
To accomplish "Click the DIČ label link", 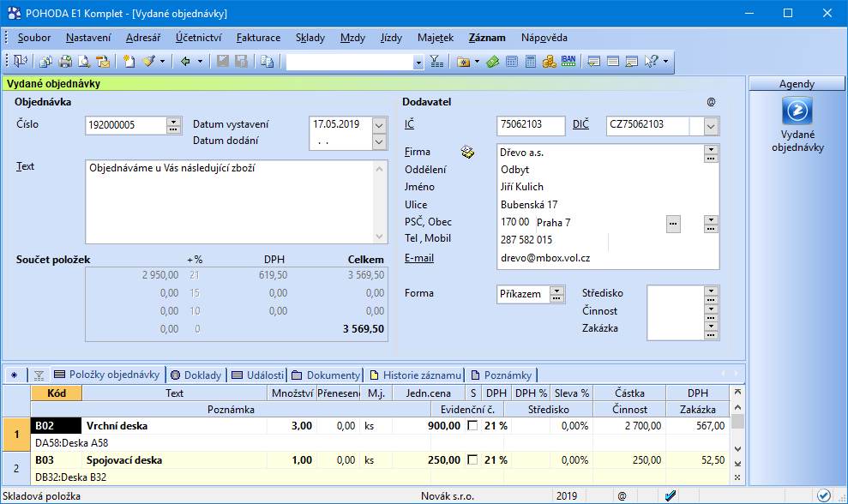I will coord(580,124).
